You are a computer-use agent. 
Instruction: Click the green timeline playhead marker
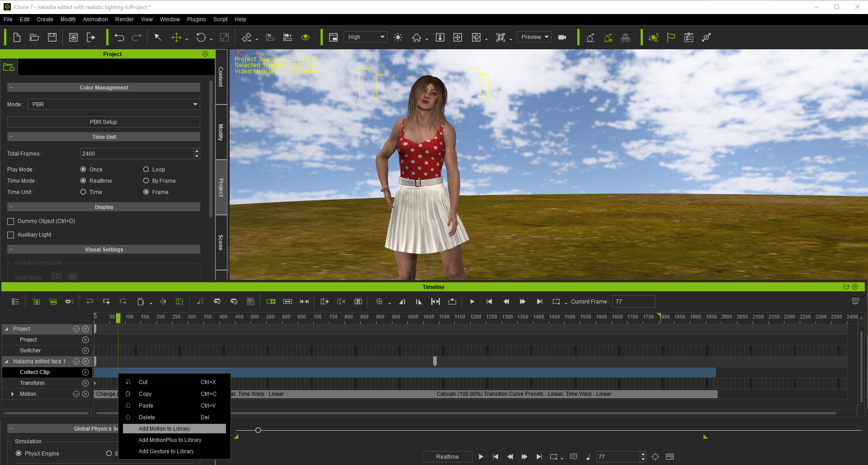pyautogui.click(x=118, y=318)
